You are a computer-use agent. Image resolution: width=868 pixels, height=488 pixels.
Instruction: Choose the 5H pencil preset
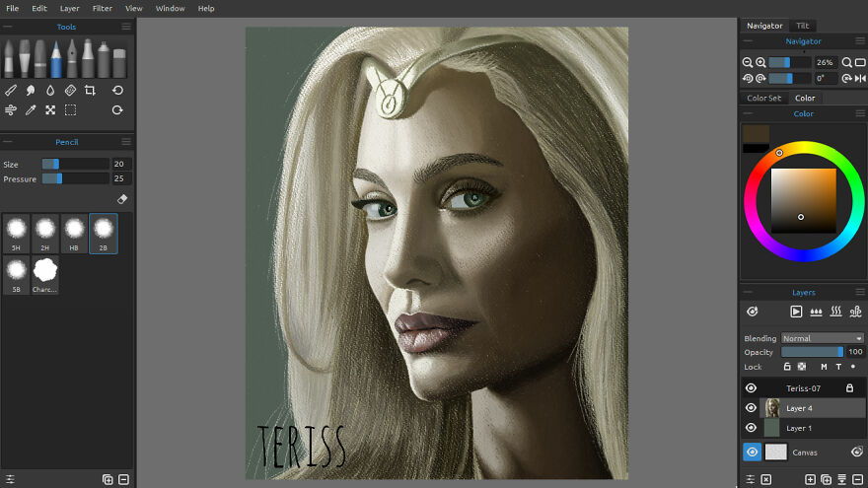pyautogui.click(x=16, y=234)
